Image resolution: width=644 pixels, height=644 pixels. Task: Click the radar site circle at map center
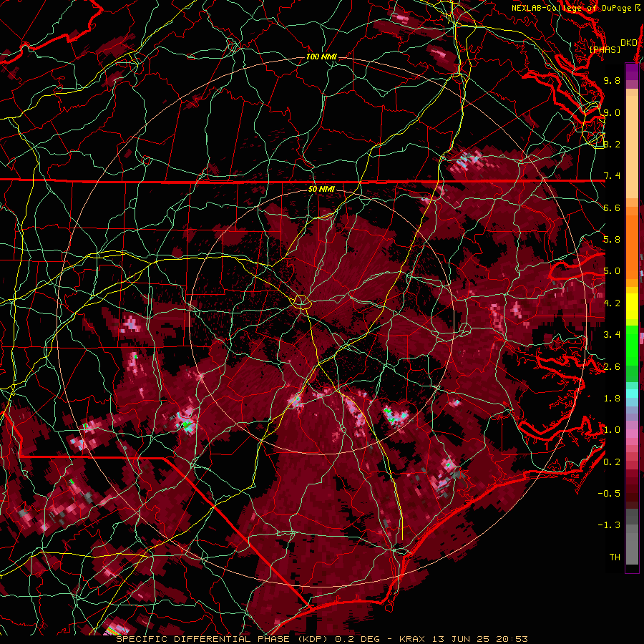[301, 302]
